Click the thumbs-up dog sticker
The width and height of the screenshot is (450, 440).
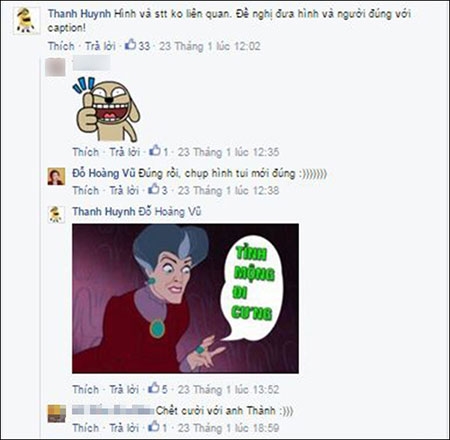(x=106, y=109)
